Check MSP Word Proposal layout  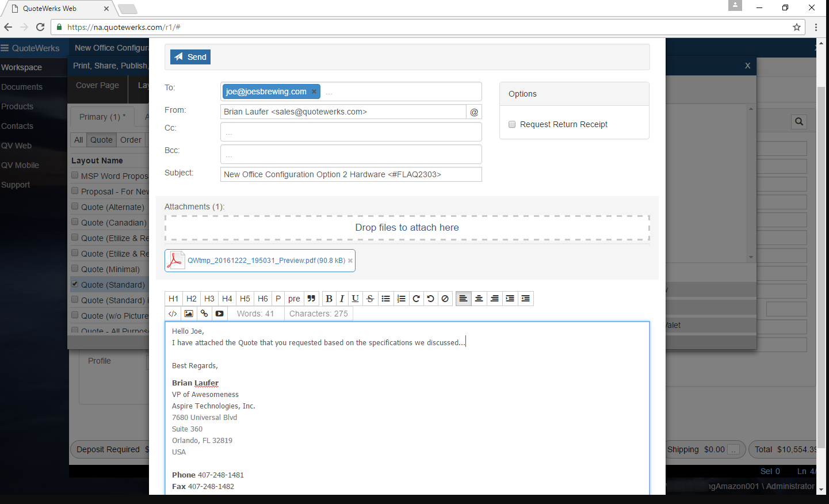(75, 175)
